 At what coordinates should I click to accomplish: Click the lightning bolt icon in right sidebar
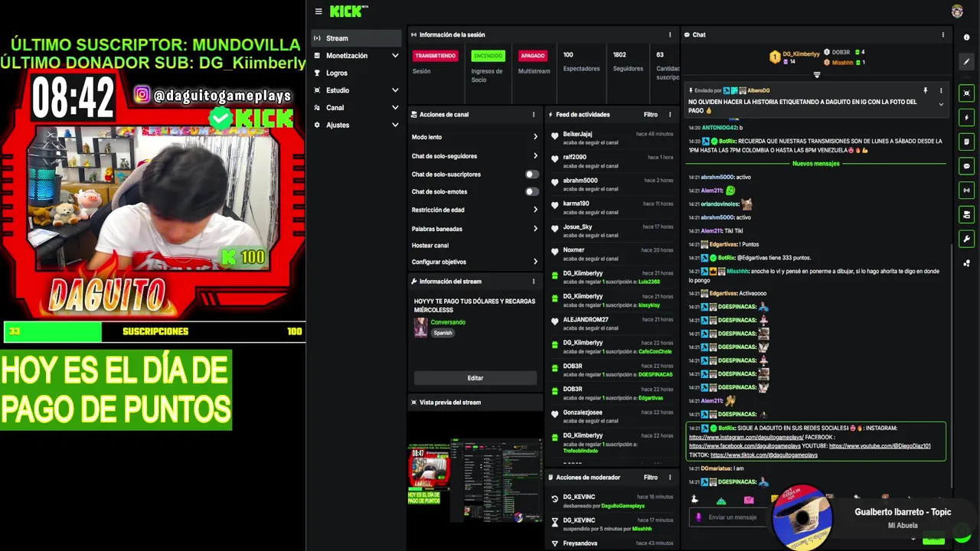(x=966, y=118)
